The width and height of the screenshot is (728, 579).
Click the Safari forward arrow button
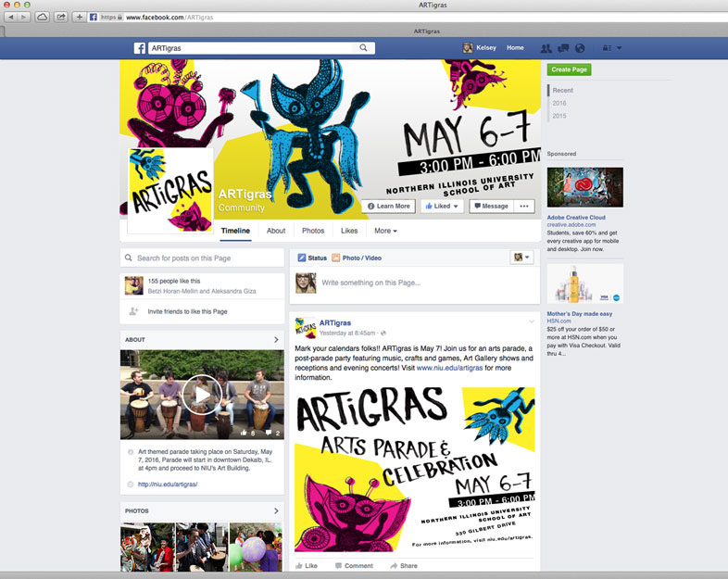24,18
